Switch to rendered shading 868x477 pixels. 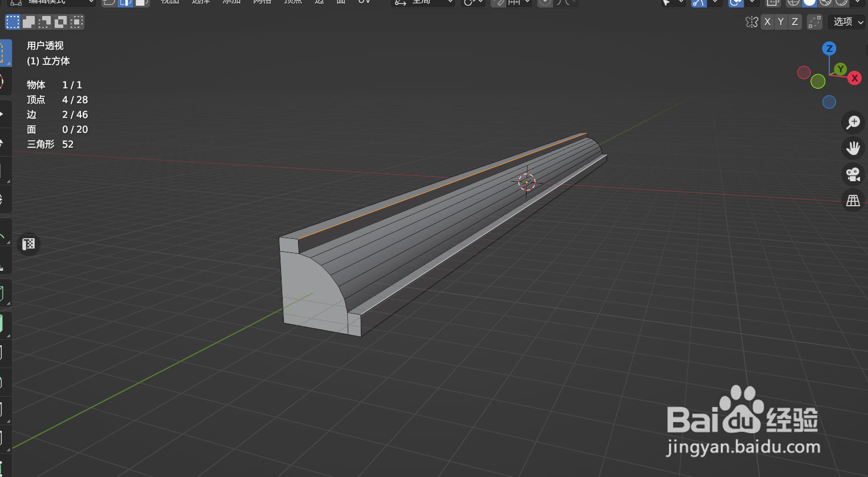tap(841, 2)
